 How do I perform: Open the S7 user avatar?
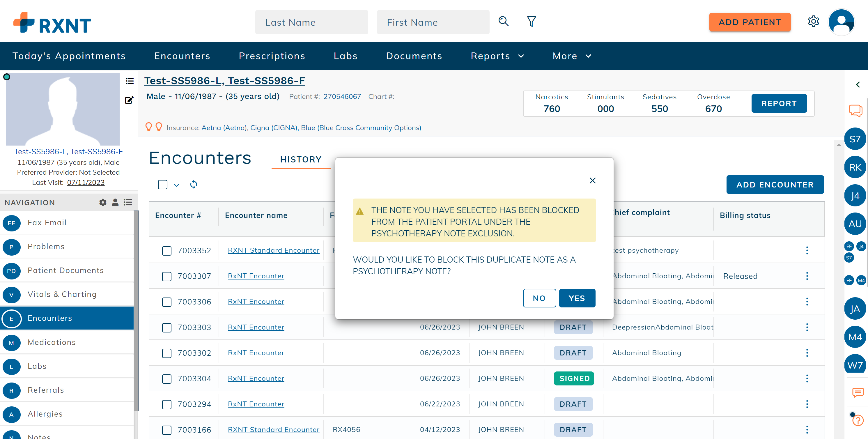(x=855, y=139)
